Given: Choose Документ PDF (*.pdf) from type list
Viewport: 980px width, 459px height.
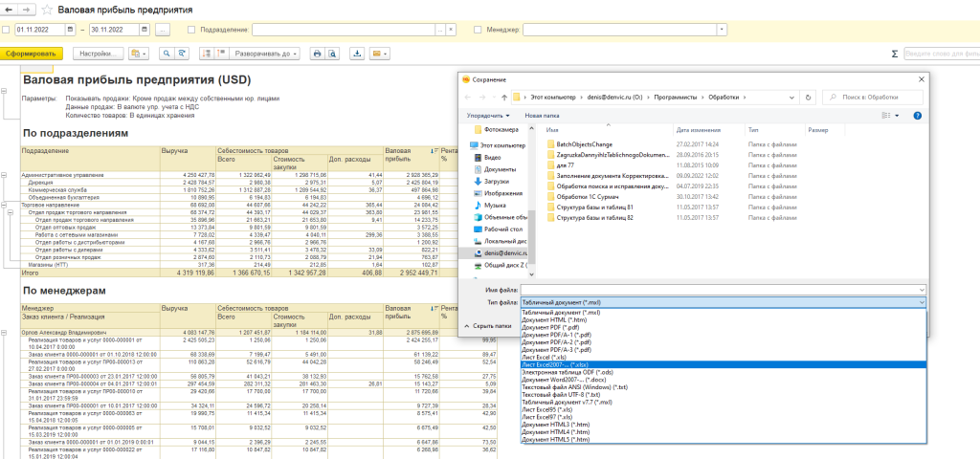Looking at the screenshot, I should click(x=550, y=327).
